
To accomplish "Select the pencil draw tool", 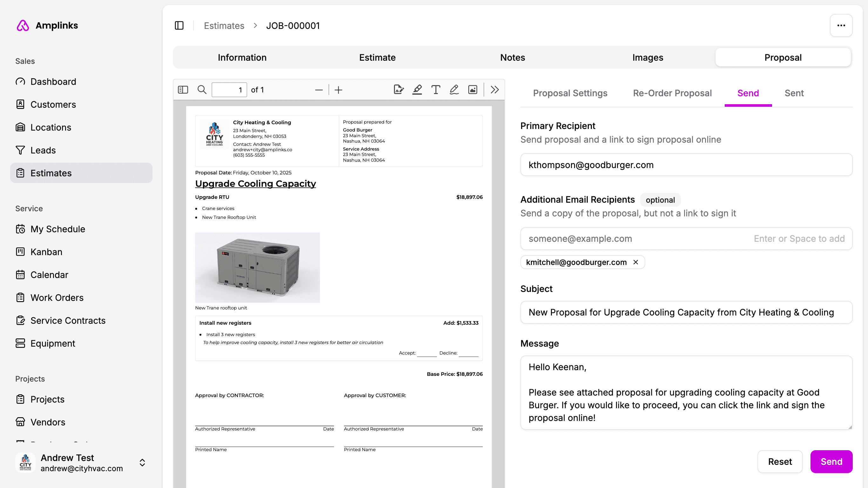I will [454, 90].
